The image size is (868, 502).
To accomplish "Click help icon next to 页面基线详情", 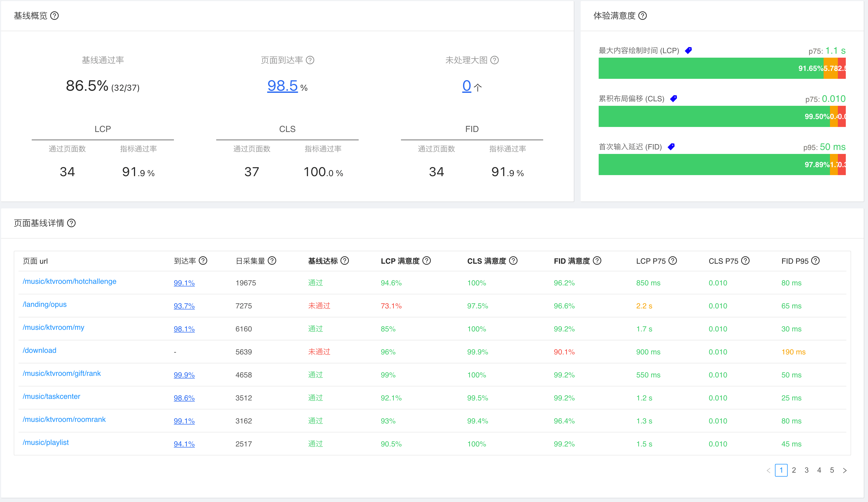I will click(x=71, y=223).
